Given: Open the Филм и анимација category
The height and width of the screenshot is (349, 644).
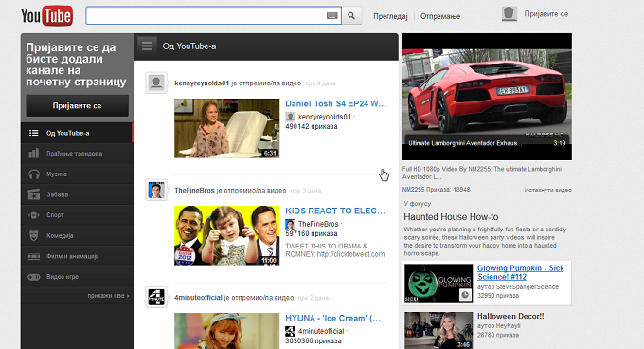Looking at the screenshot, I should (78, 256).
